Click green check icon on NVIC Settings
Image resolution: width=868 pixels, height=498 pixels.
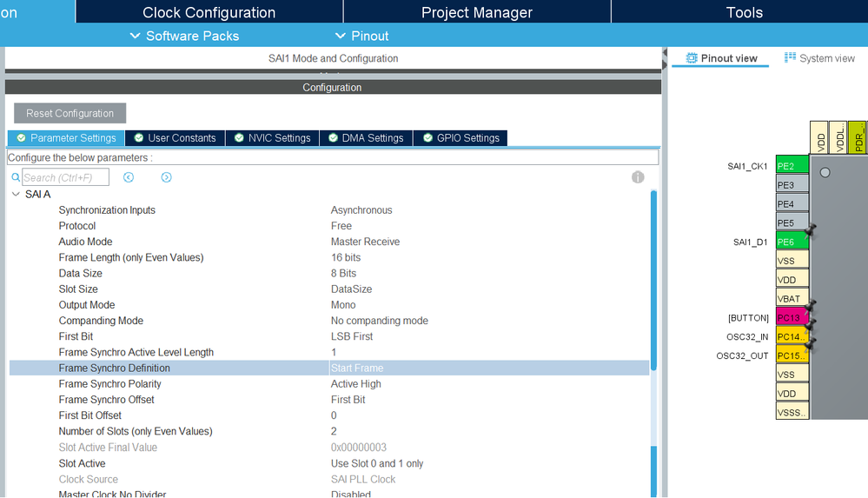239,138
